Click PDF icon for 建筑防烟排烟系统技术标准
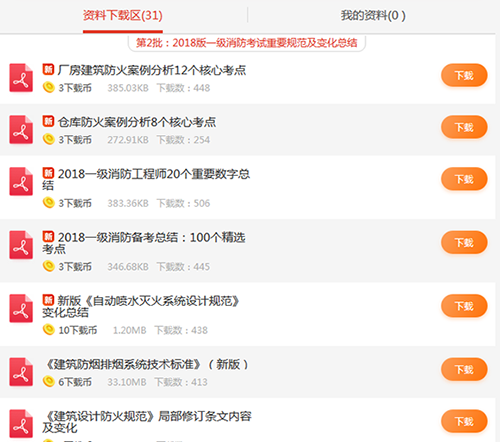500x442 pixels. click(x=21, y=372)
